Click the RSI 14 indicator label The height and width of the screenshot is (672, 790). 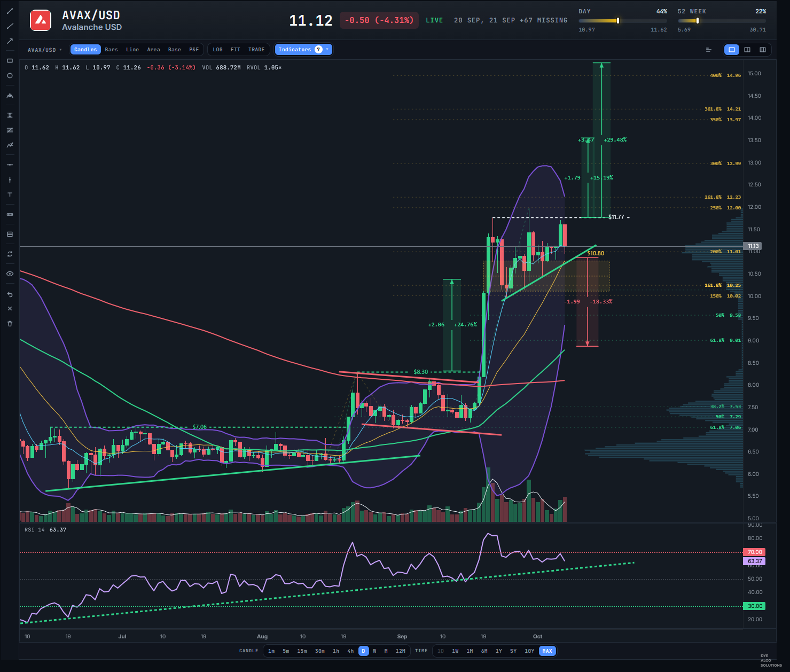tap(35, 530)
